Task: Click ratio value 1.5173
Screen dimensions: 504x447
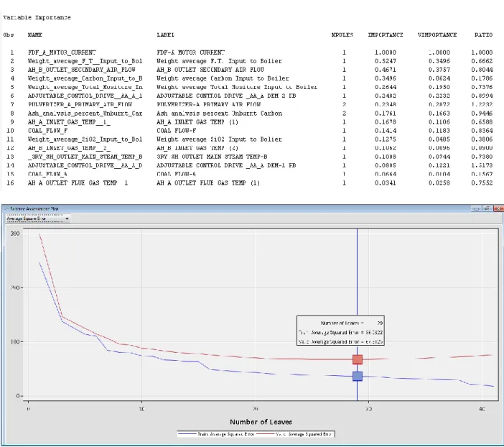Action: [x=482, y=165]
